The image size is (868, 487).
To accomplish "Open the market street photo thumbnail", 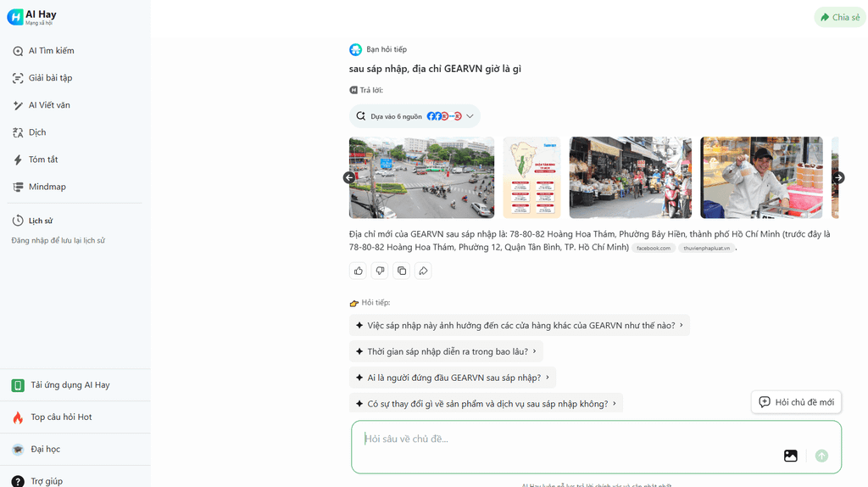I will click(630, 177).
